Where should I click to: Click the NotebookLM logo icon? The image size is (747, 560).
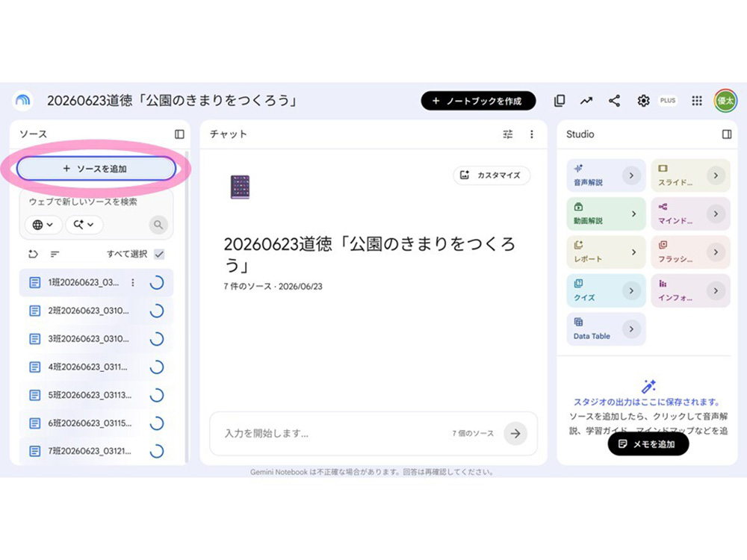(22, 101)
